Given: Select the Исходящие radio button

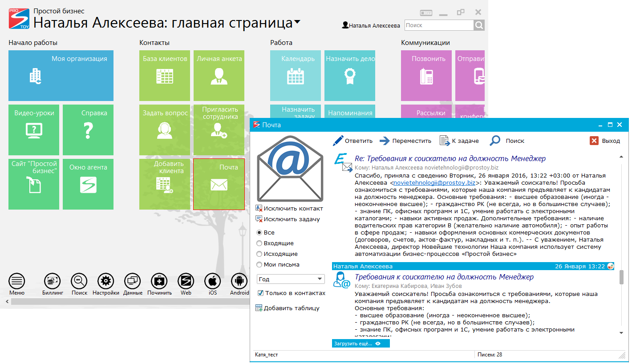Looking at the screenshot, I should click(x=259, y=254).
